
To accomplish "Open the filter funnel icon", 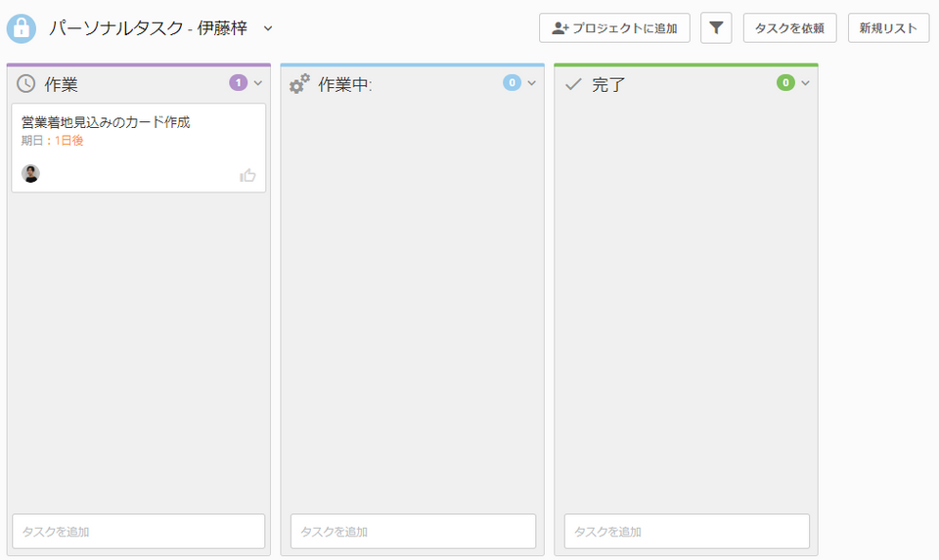I will click(716, 27).
